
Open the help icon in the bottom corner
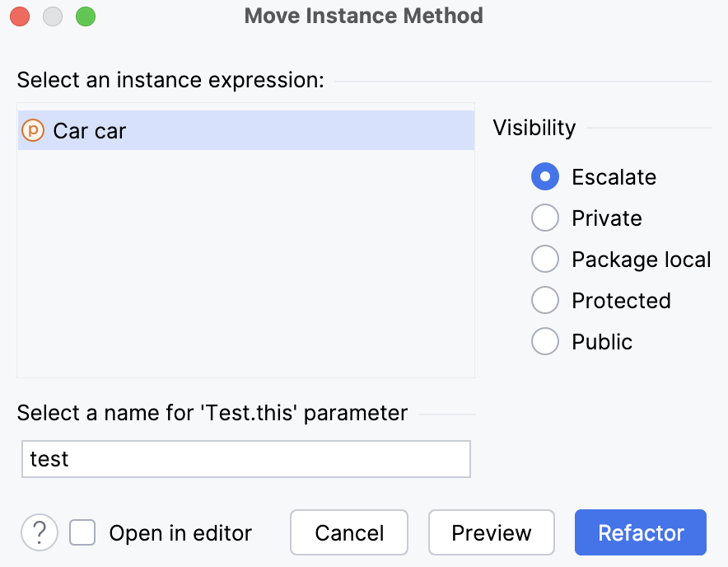click(x=39, y=532)
